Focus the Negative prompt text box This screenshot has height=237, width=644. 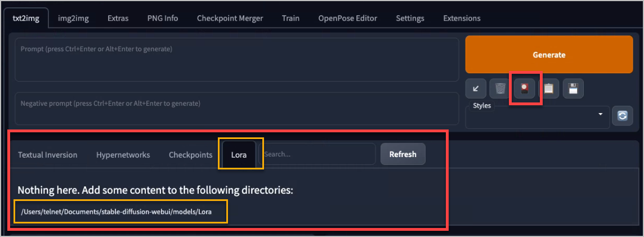pos(237,109)
